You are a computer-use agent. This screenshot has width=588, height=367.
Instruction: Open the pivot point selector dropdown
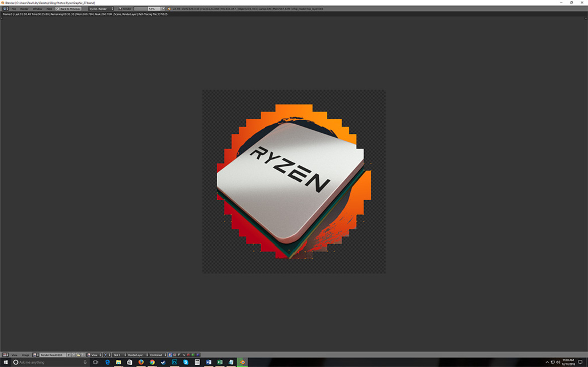point(107,355)
